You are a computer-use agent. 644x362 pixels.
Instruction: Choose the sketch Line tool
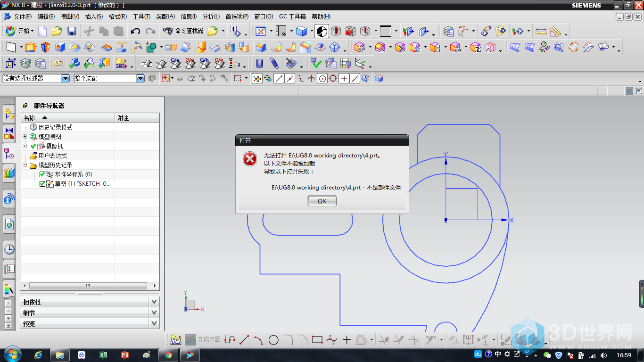click(244, 339)
